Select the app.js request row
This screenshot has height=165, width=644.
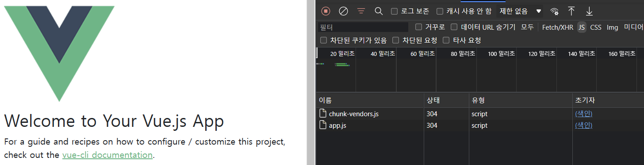pyautogui.click(x=480, y=125)
